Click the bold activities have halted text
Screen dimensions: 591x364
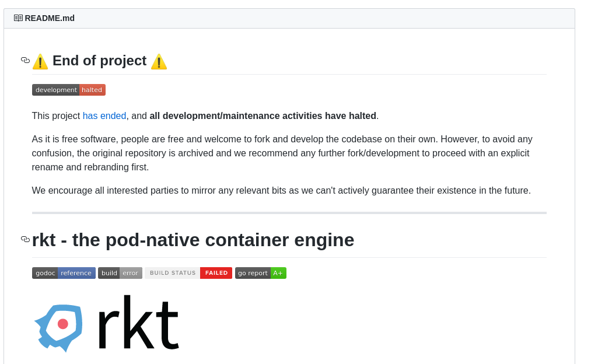[x=263, y=116]
